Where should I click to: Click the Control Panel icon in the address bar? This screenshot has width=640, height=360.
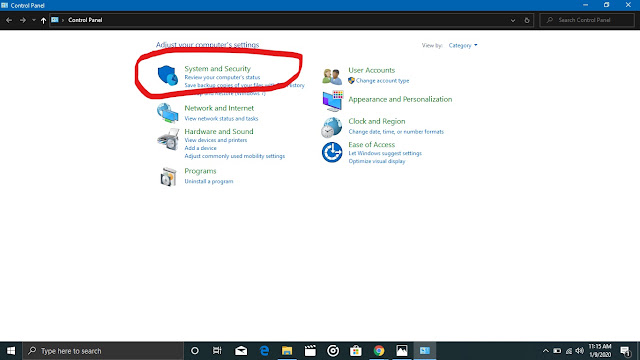(55, 20)
